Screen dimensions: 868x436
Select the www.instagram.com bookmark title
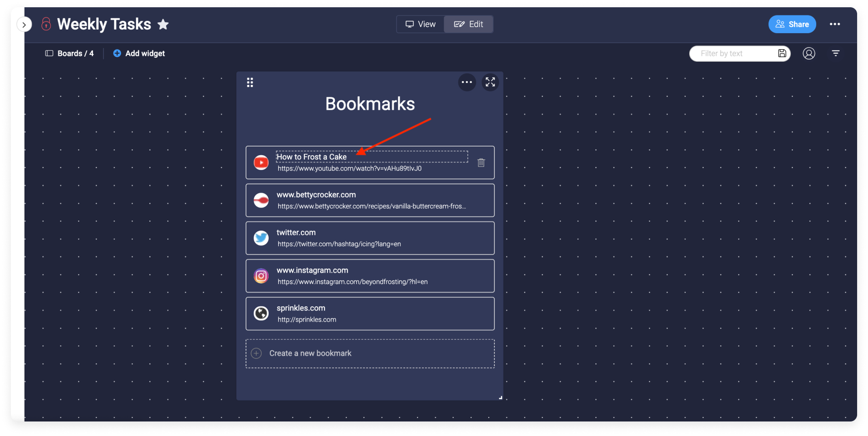click(x=312, y=270)
